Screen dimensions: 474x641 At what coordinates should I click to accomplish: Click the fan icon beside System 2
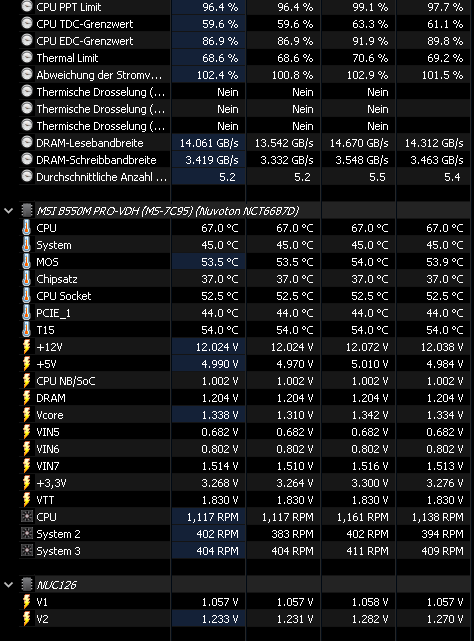(x=27, y=534)
